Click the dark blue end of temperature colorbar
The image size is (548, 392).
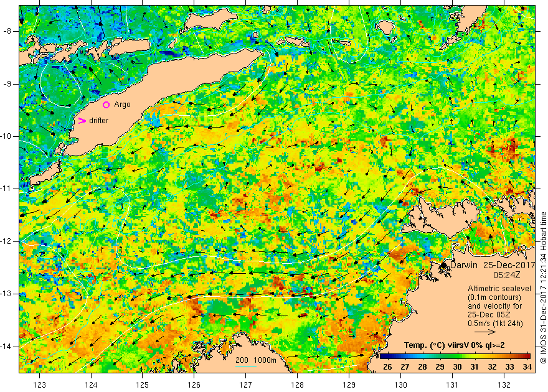point(383,357)
